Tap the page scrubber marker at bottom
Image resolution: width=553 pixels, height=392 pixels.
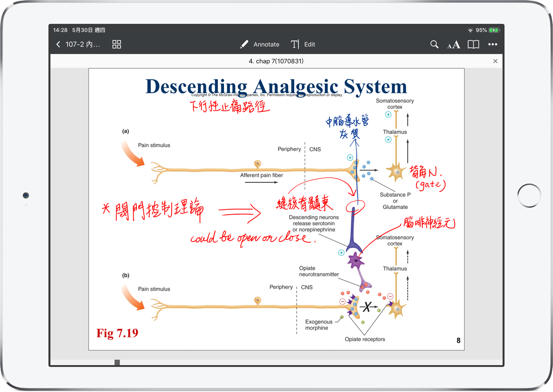pyautogui.click(x=117, y=362)
